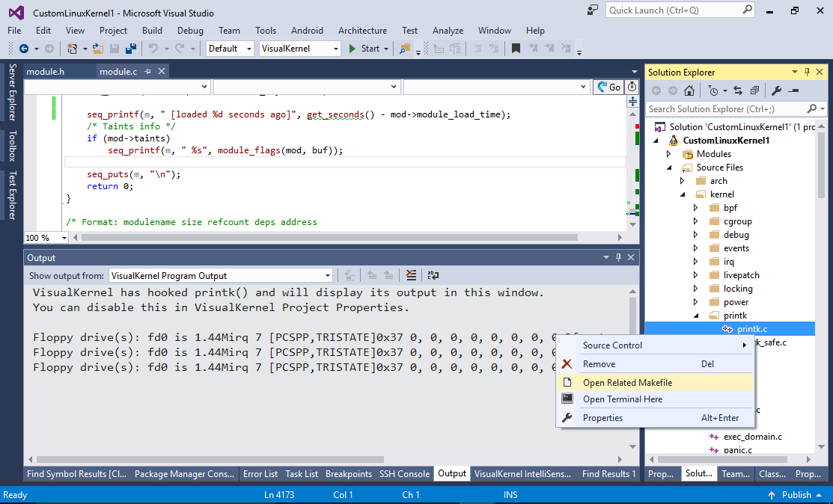This screenshot has width=833, height=504.
Task: Collapse the kernel folder
Action: [683, 194]
